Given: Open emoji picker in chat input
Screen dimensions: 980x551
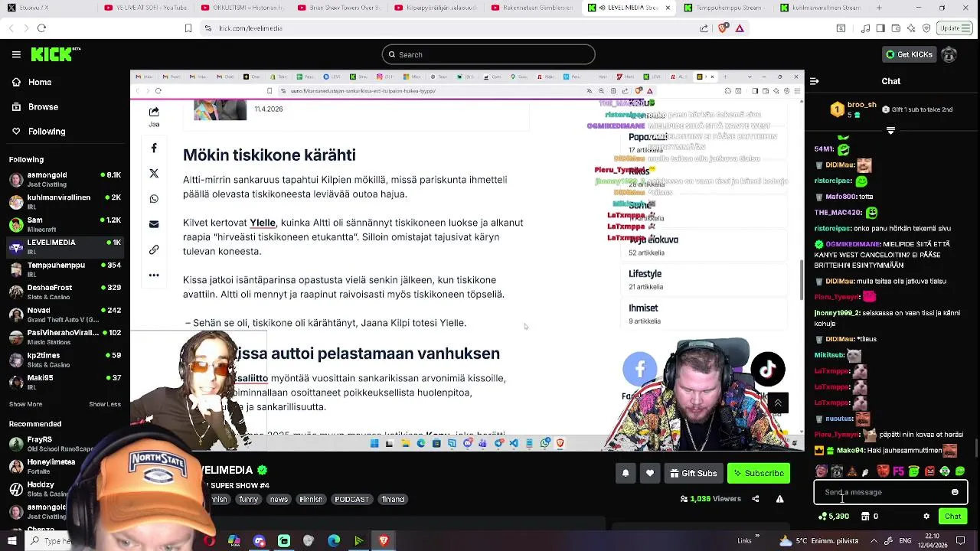Looking at the screenshot, I should tap(955, 492).
